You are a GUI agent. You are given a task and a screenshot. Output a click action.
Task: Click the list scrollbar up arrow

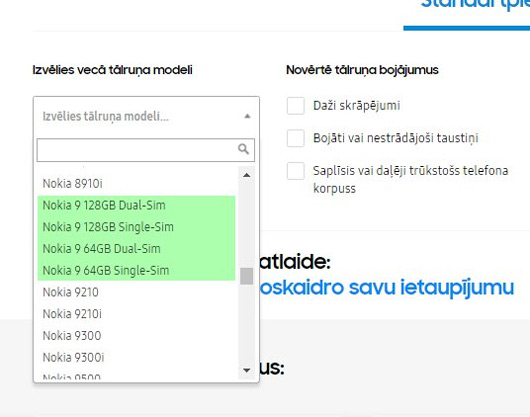pos(247,175)
